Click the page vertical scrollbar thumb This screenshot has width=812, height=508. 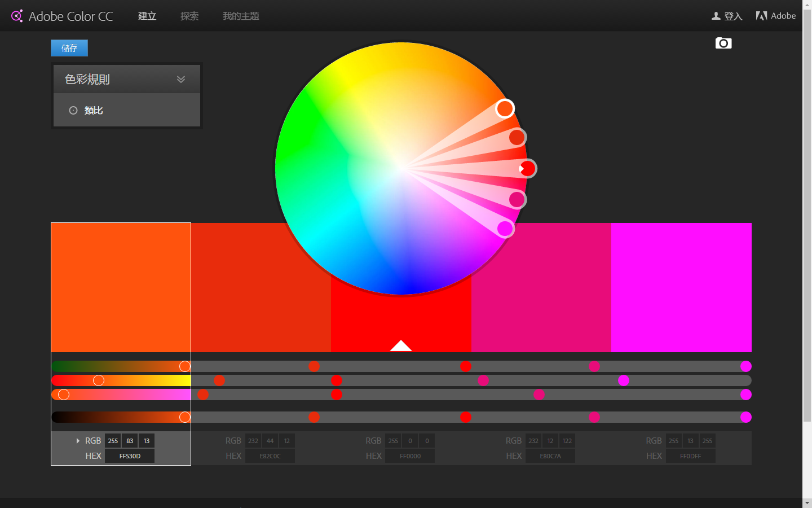coord(807,215)
